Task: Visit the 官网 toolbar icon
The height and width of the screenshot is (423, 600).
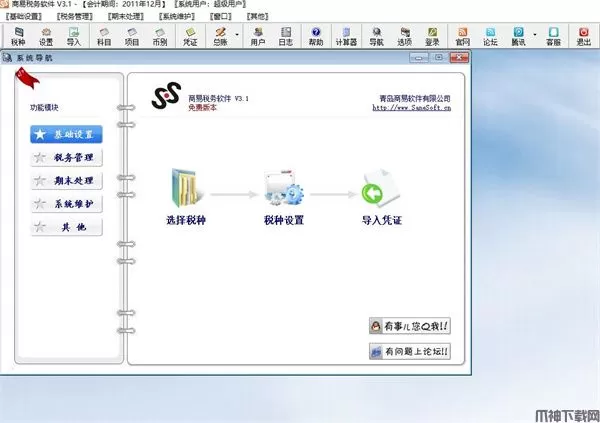Action: 463,37
